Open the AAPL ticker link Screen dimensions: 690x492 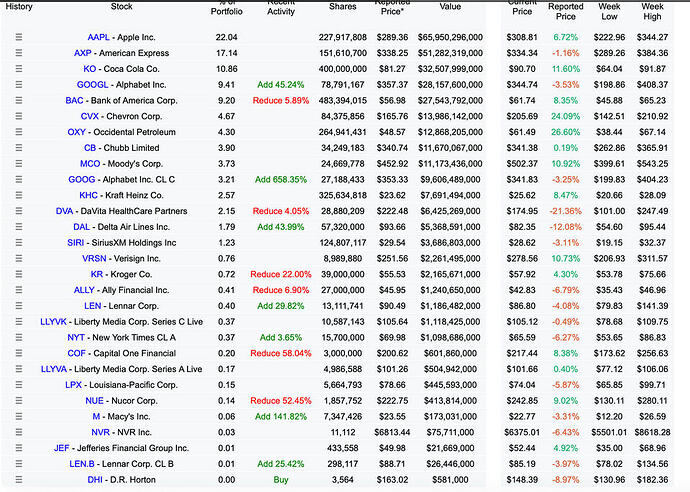[x=98, y=37]
